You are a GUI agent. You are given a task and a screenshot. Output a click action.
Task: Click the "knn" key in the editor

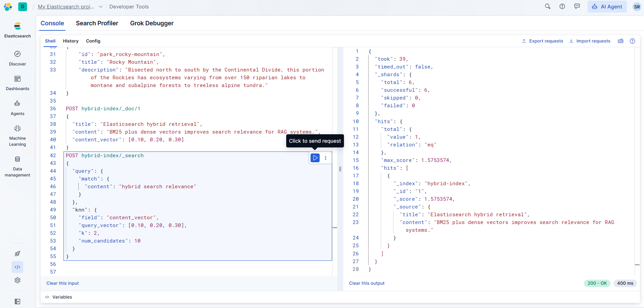point(80,210)
